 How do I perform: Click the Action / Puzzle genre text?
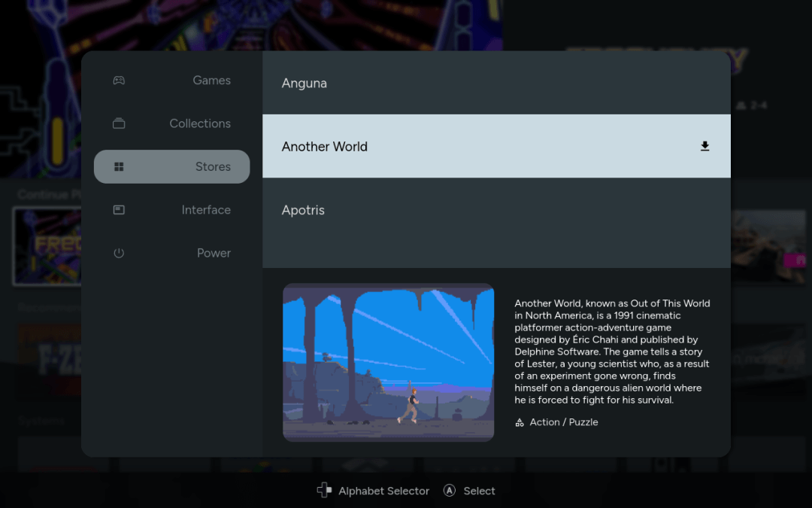564,422
